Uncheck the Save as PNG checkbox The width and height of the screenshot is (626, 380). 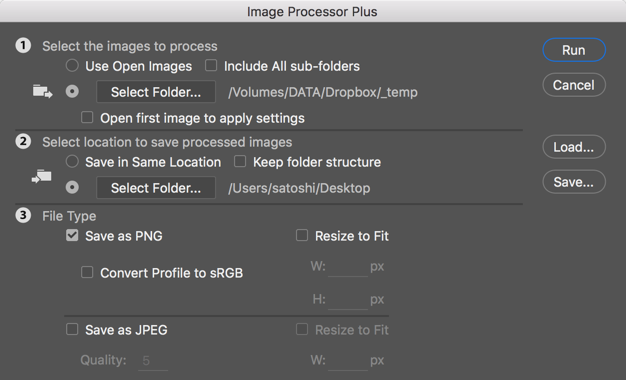(x=72, y=235)
